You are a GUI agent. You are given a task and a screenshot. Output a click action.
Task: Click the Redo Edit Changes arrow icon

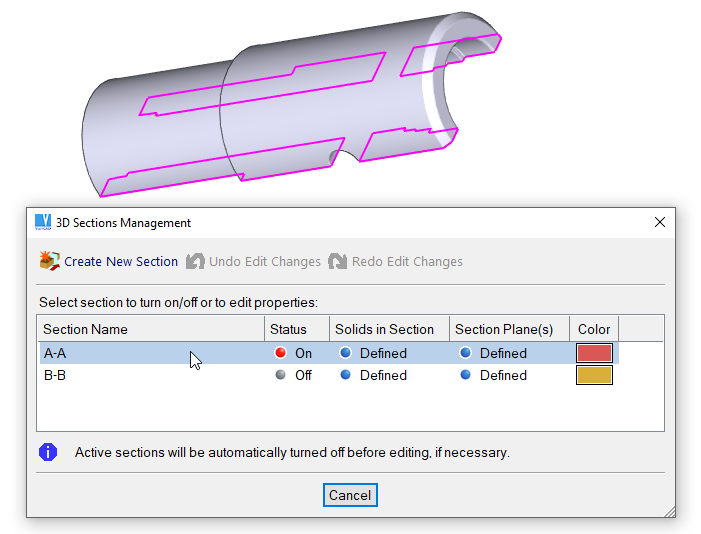(x=337, y=261)
